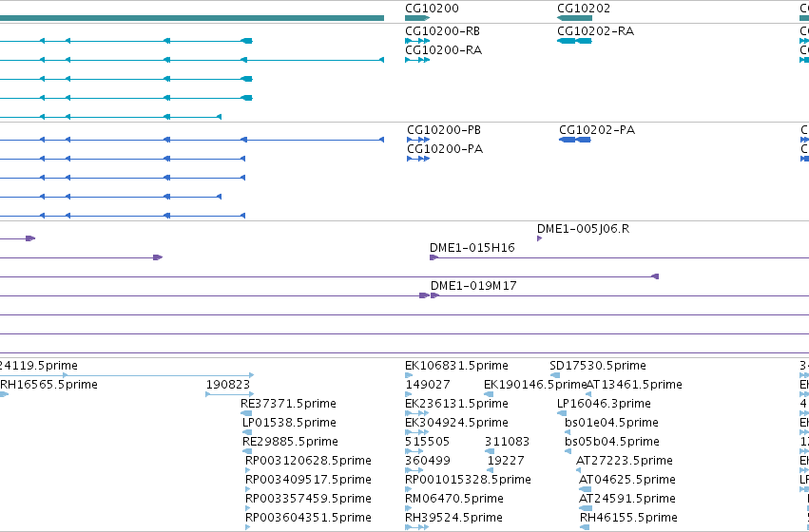This screenshot has height=532, width=809.
Task: Click the RE37371.5prime label
Action: (288, 403)
